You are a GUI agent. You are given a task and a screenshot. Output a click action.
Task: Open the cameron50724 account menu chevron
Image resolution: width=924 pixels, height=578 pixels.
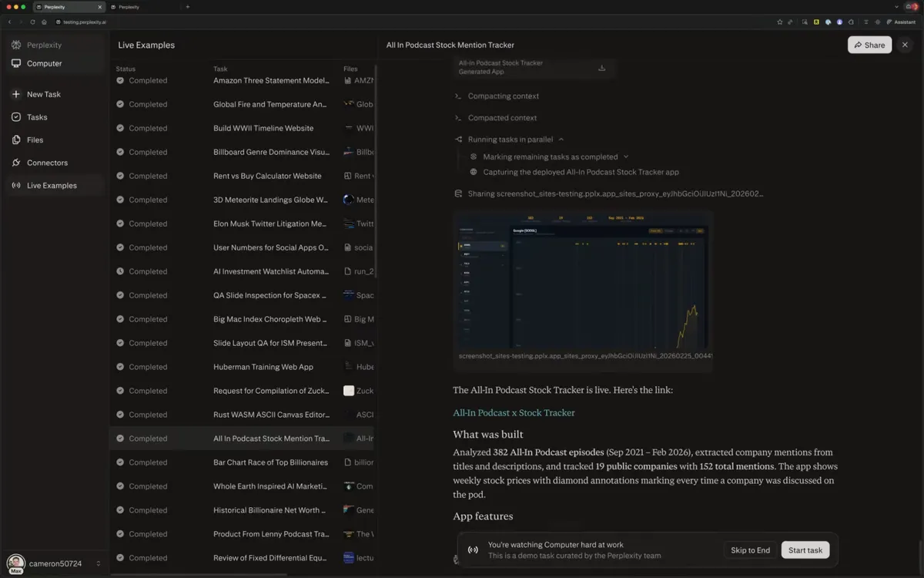click(x=99, y=563)
